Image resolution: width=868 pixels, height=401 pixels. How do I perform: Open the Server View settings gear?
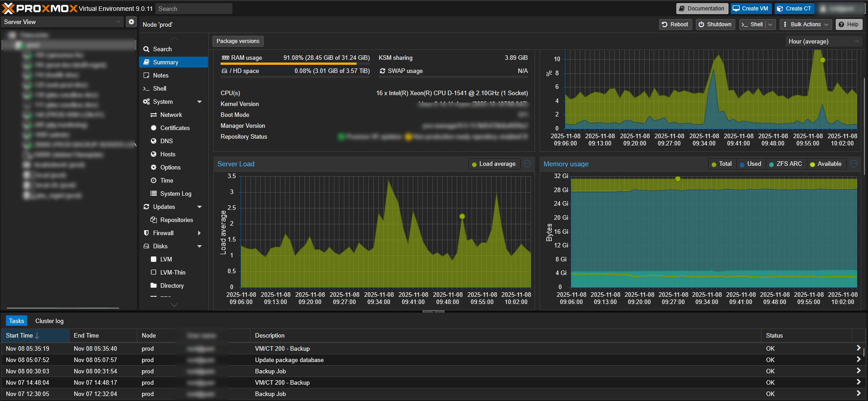click(131, 22)
